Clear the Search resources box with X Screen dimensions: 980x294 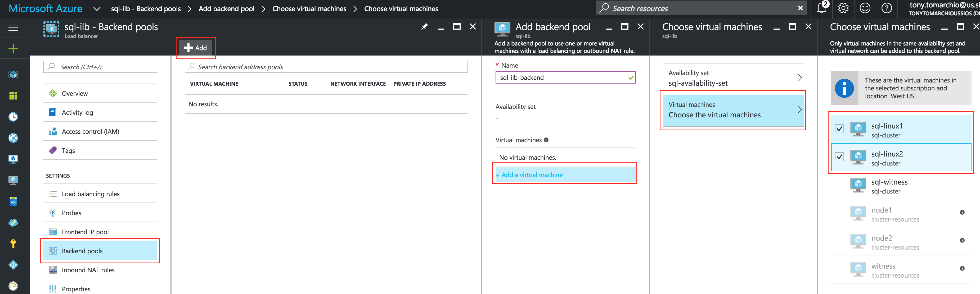pyautogui.click(x=801, y=8)
